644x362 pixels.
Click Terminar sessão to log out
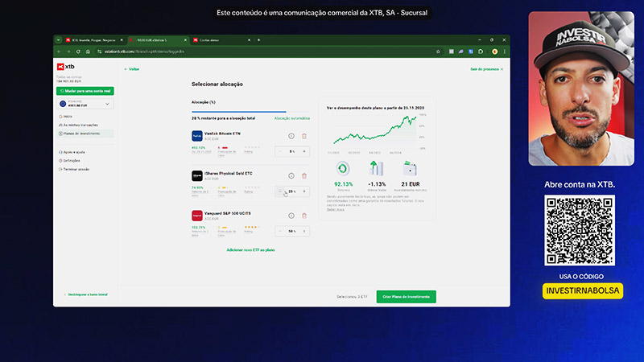[x=74, y=169]
